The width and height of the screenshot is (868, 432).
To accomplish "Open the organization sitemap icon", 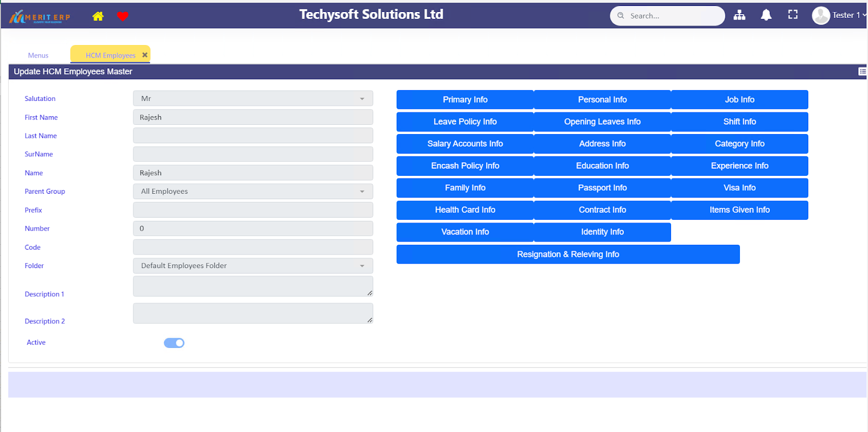I will (x=739, y=15).
